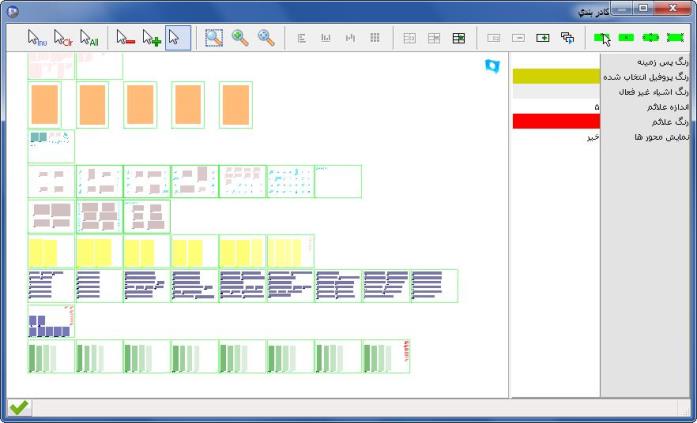Choose the remove from selection tool
The image size is (697, 423).
click(x=125, y=38)
